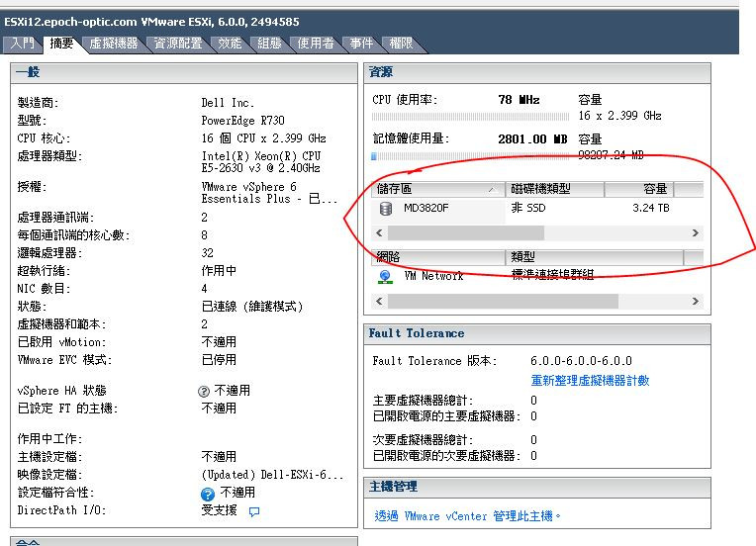Screen dimensions: 756x546
Task: Sort datastores by 儲存區 column header
Action: pos(437,189)
